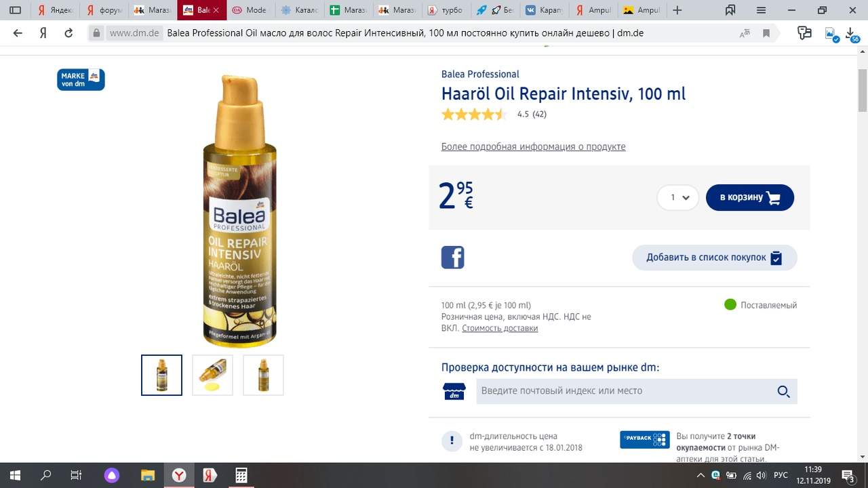Select second thumbnail showing the oil drop
Screen dimensions: 868x488
click(212, 375)
